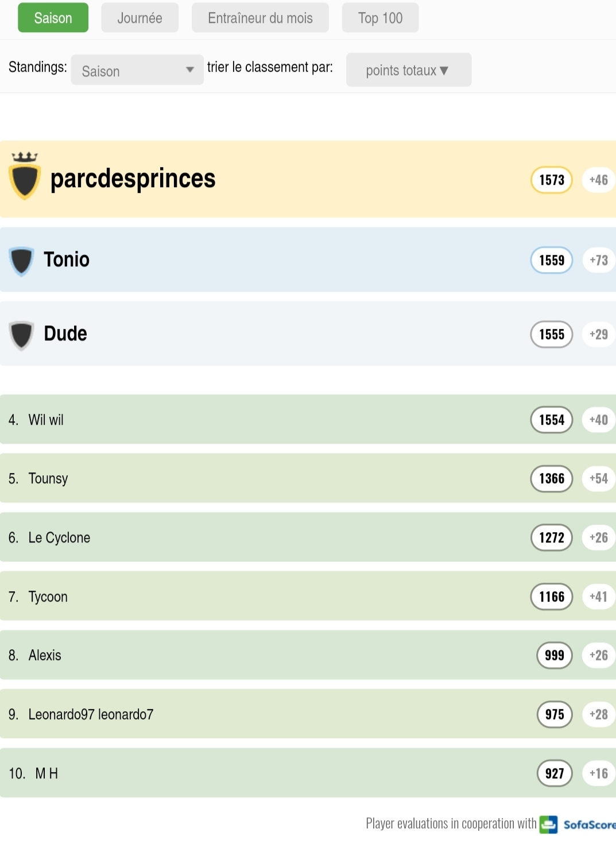Click Dude's 1555 total points badge
The width and height of the screenshot is (616, 845).
pyautogui.click(x=551, y=335)
